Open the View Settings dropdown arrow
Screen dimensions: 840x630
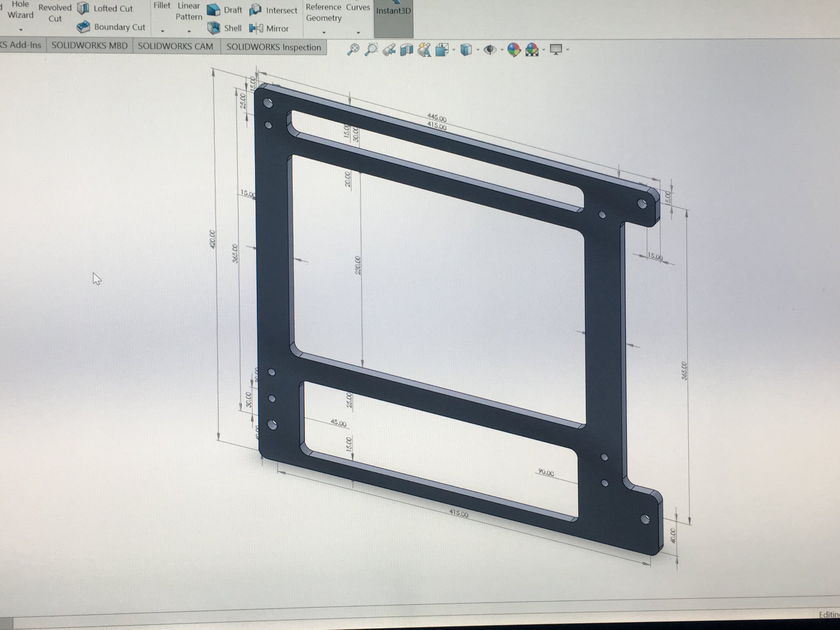[x=568, y=50]
